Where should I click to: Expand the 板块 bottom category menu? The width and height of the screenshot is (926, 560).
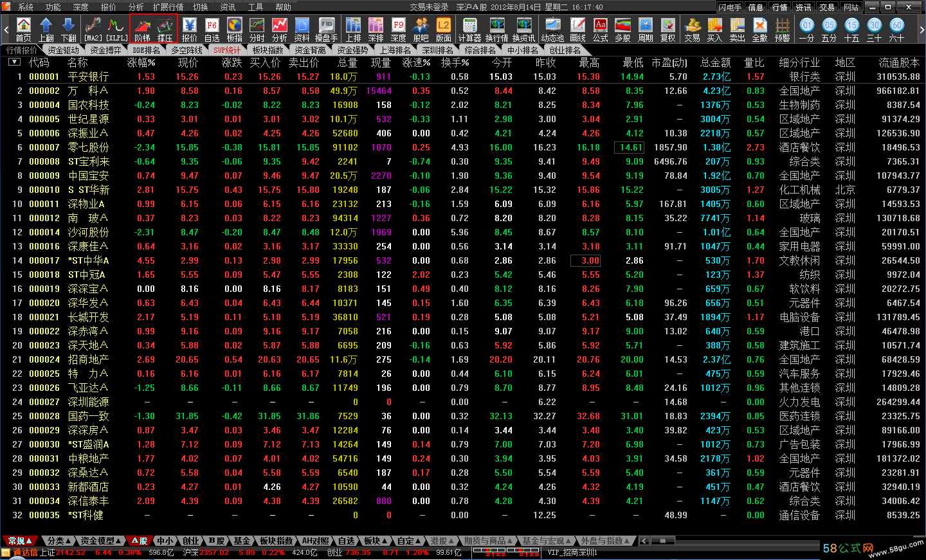[x=375, y=541]
